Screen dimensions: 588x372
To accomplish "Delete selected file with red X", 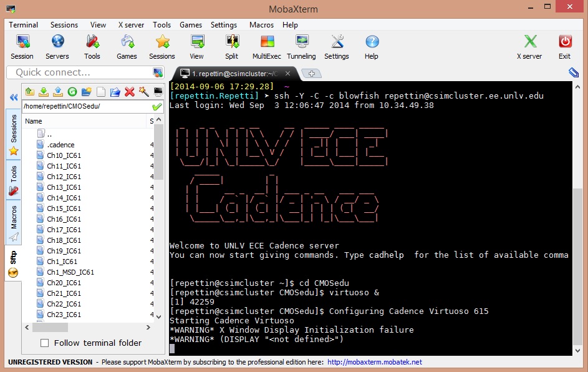I will [130, 92].
